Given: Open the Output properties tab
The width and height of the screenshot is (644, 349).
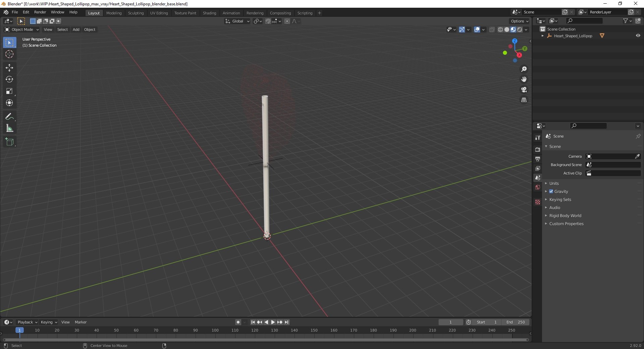Looking at the screenshot, I should pos(538,159).
